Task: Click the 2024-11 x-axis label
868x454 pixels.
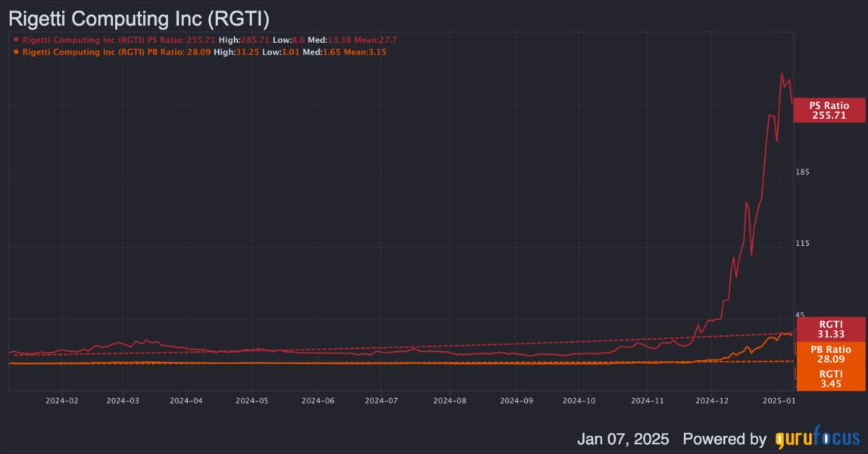Action: [647, 400]
